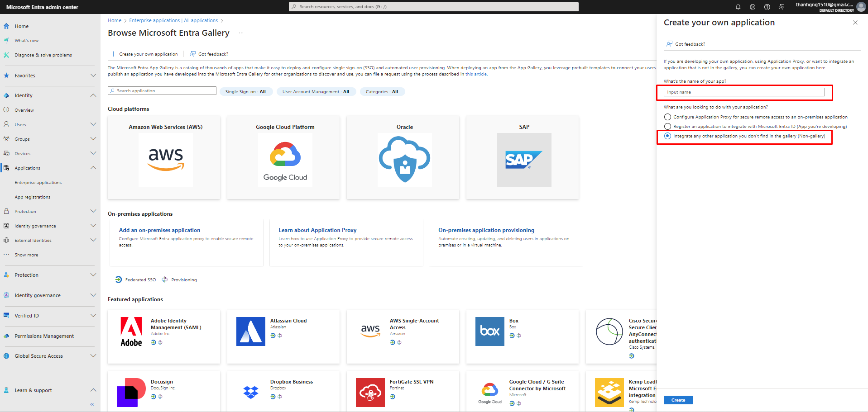868x412 pixels.
Task: Collapse the sidebar with double chevron
Action: click(x=92, y=404)
